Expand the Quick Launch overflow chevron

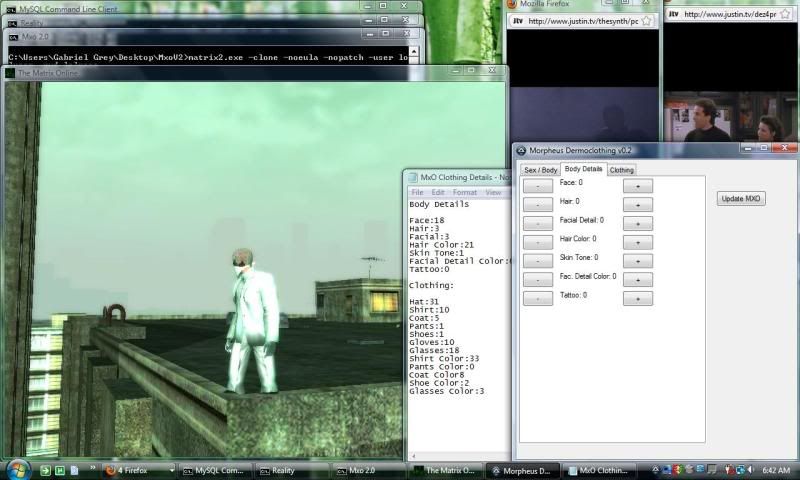pos(92,467)
